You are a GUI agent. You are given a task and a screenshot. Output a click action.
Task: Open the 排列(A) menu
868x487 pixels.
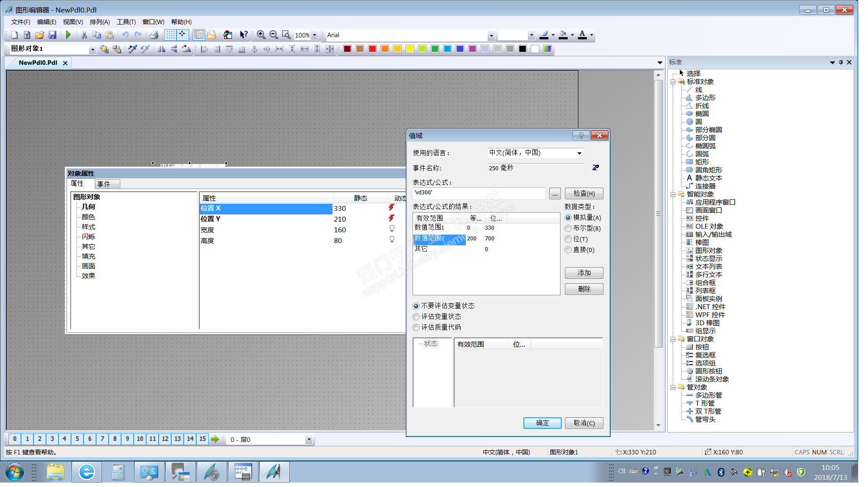[x=99, y=22]
